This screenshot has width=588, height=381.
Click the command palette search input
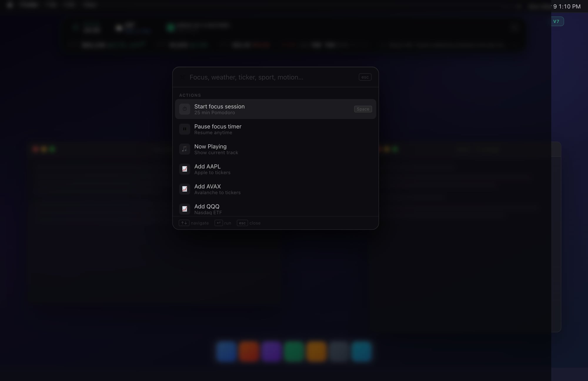(265, 77)
